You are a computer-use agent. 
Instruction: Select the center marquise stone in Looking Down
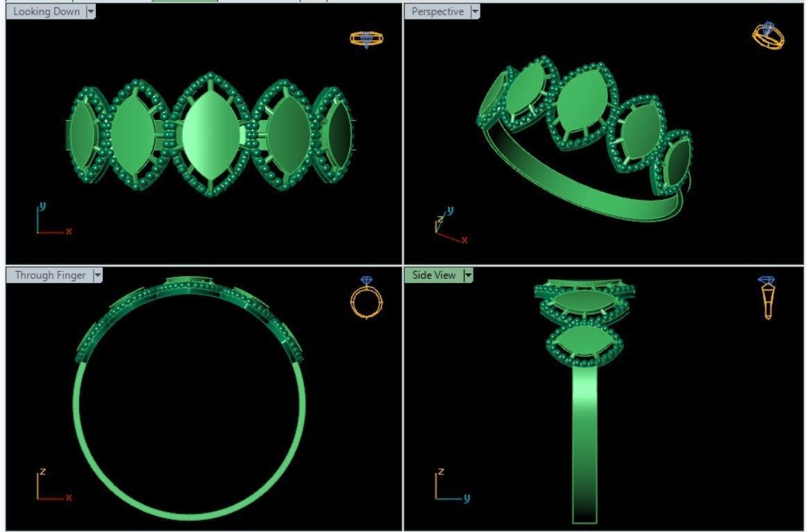[x=211, y=135]
